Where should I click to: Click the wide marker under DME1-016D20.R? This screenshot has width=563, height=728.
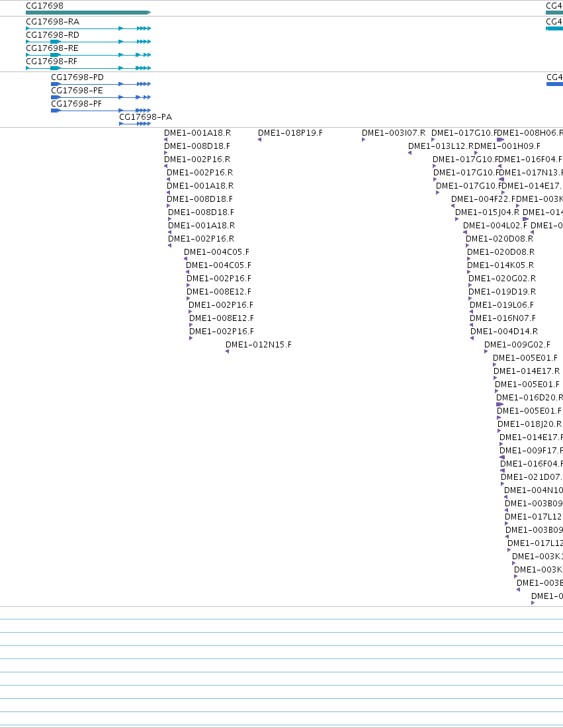pos(500,404)
